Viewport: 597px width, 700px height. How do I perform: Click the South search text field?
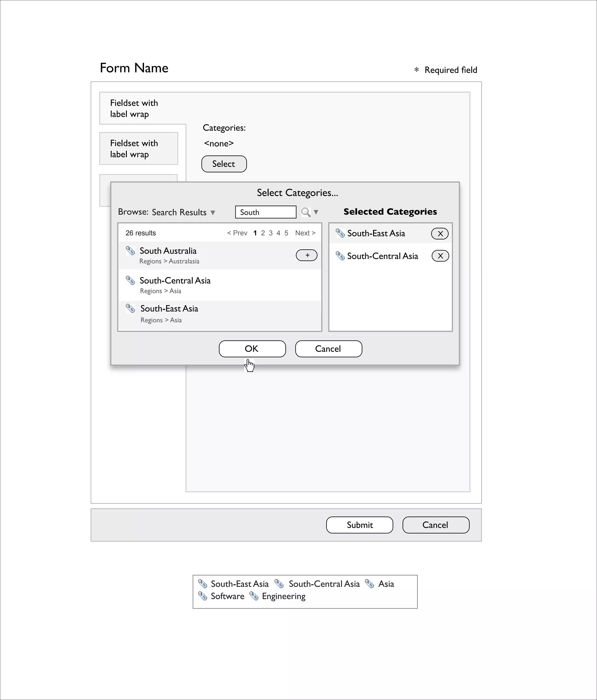(x=265, y=212)
